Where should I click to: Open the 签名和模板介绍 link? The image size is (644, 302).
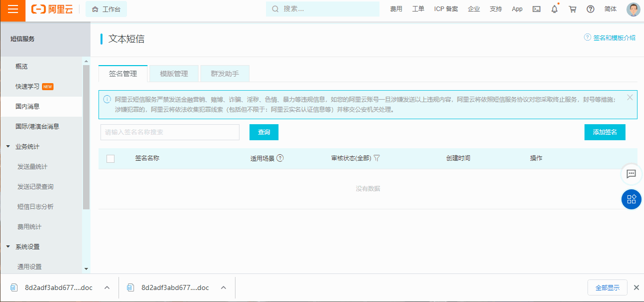[613, 37]
